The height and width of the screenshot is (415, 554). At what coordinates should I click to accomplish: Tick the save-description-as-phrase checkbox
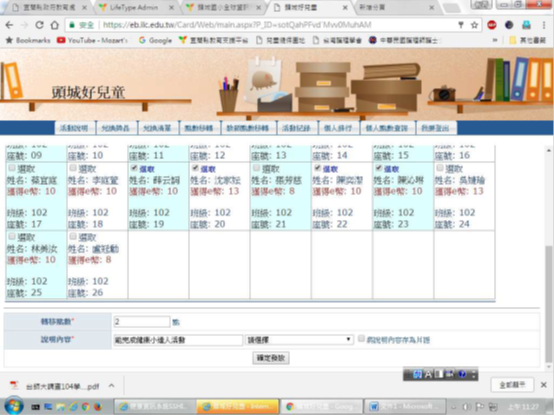[361, 339]
